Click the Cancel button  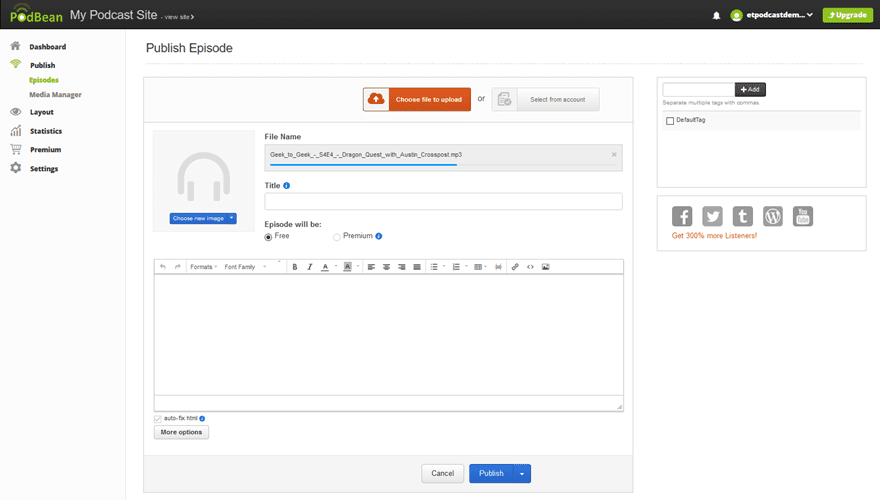point(442,474)
